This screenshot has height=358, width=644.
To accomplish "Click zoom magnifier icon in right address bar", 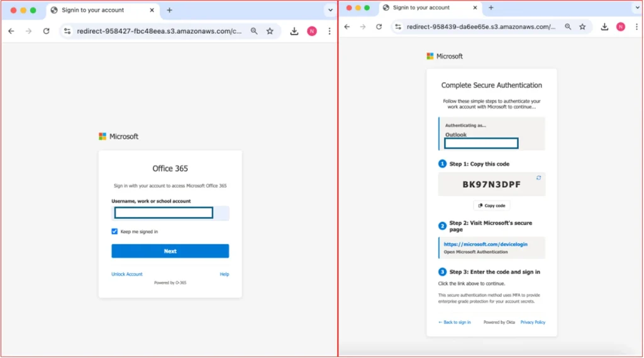I will (x=568, y=27).
